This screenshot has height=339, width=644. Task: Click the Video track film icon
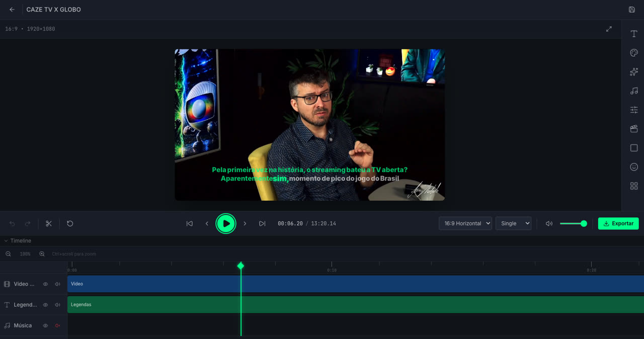click(x=7, y=284)
